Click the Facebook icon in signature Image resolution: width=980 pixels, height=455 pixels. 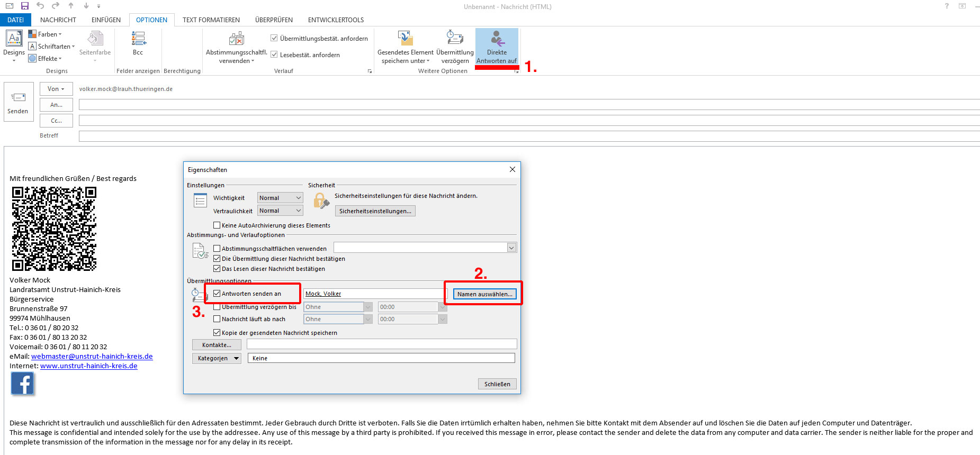click(x=22, y=384)
